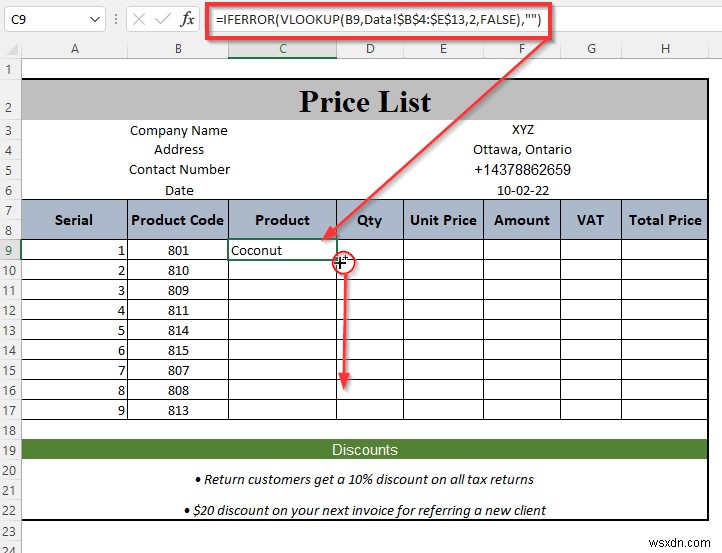Image resolution: width=722 pixels, height=553 pixels.
Task: Click the +14378862659 phone cell
Action: click(x=523, y=170)
